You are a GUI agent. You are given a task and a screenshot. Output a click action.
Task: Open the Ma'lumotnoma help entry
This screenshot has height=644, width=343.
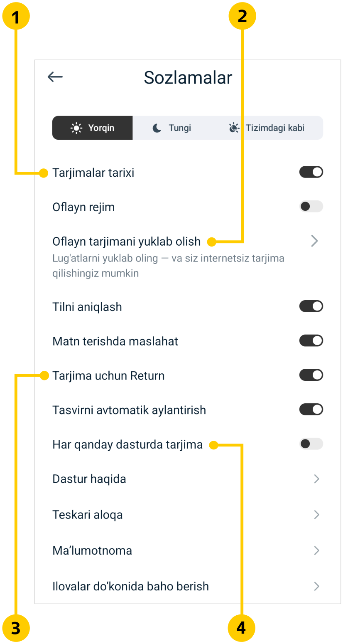(x=92, y=550)
